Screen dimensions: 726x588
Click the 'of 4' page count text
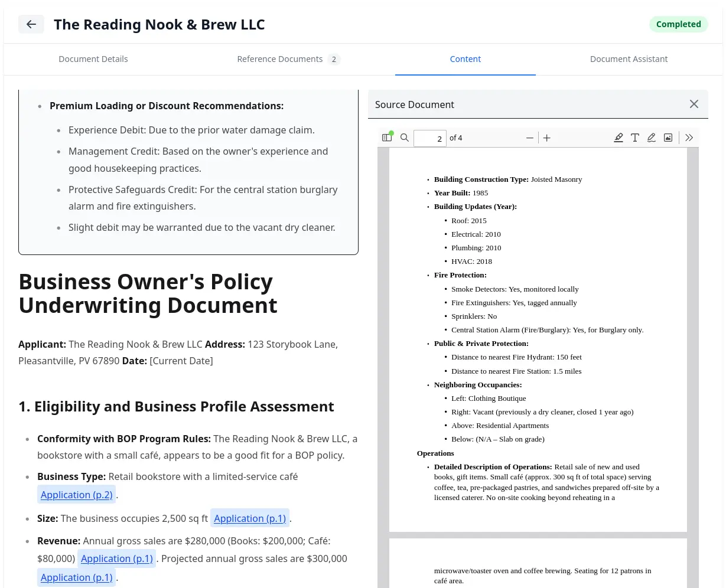[456, 138]
